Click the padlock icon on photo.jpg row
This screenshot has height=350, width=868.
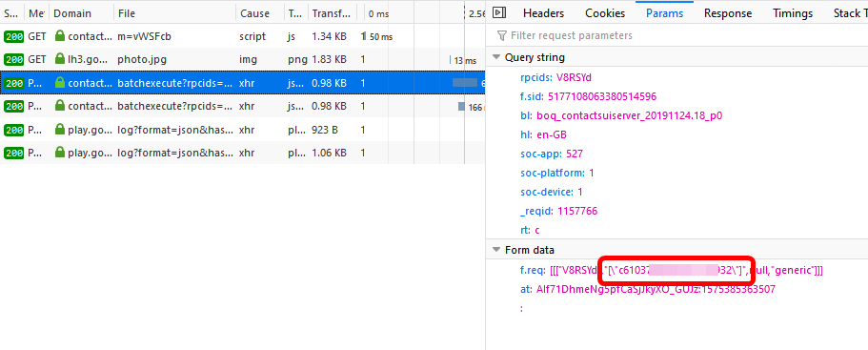coord(60,59)
